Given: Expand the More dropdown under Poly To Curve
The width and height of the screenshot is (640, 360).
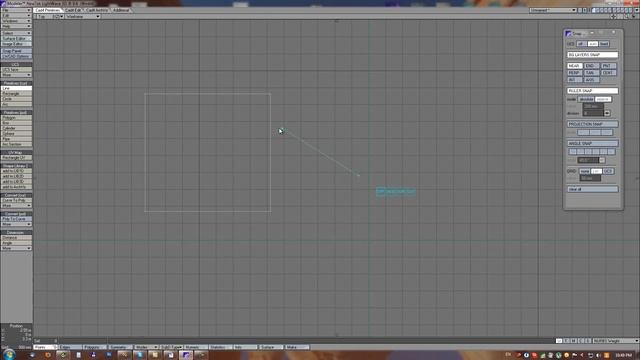Looking at the screenshot, I should pos(16,224).
